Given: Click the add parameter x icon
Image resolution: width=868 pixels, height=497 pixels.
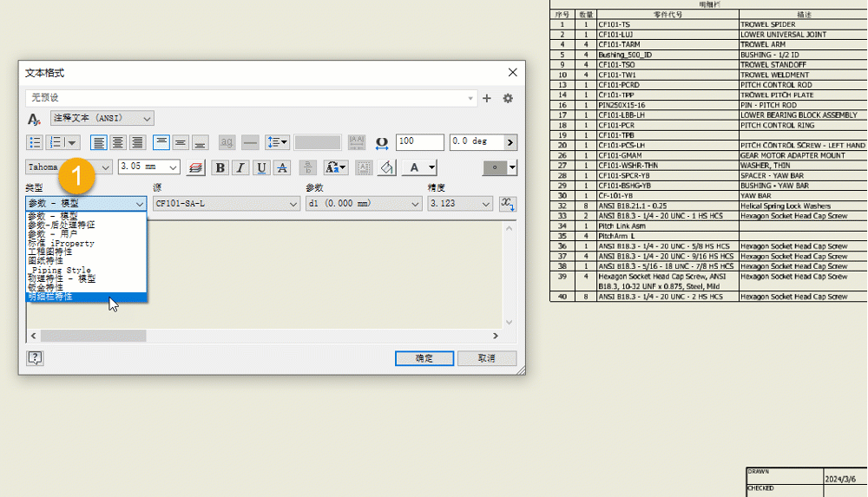Looking at the screenshot, I should click(x=508, y=204).
